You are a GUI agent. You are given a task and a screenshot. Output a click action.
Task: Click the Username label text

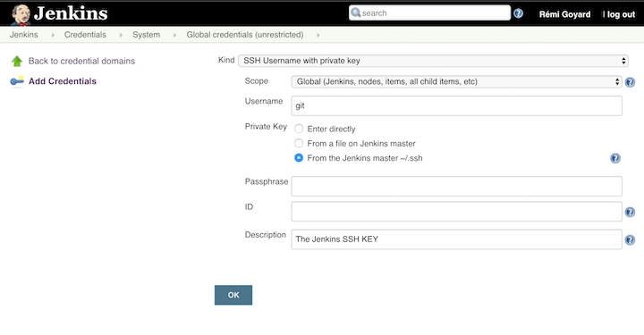tap(264, 101)
